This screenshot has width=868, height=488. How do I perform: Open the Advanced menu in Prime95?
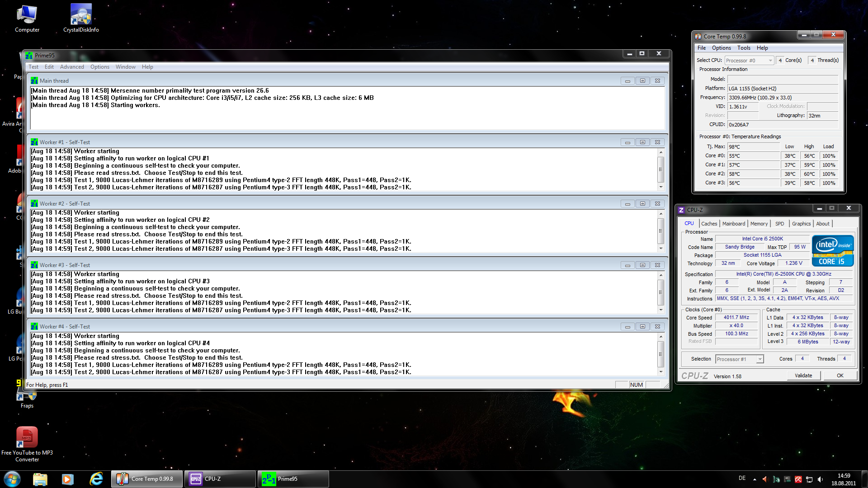click(72, 67)
